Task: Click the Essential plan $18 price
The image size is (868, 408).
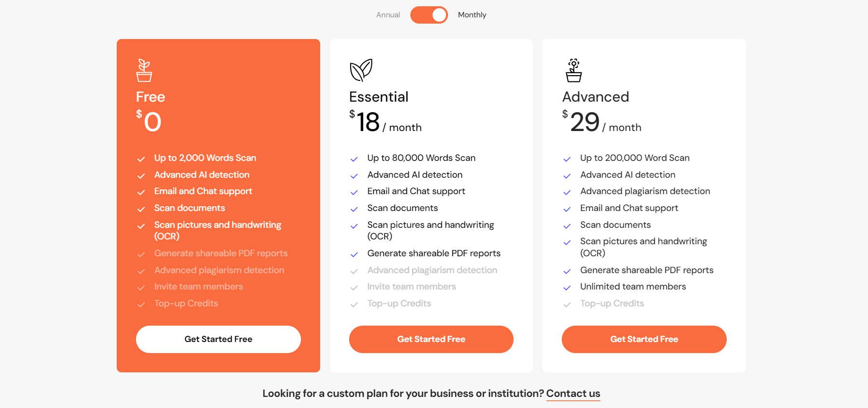Action: (x=368, y=122)
